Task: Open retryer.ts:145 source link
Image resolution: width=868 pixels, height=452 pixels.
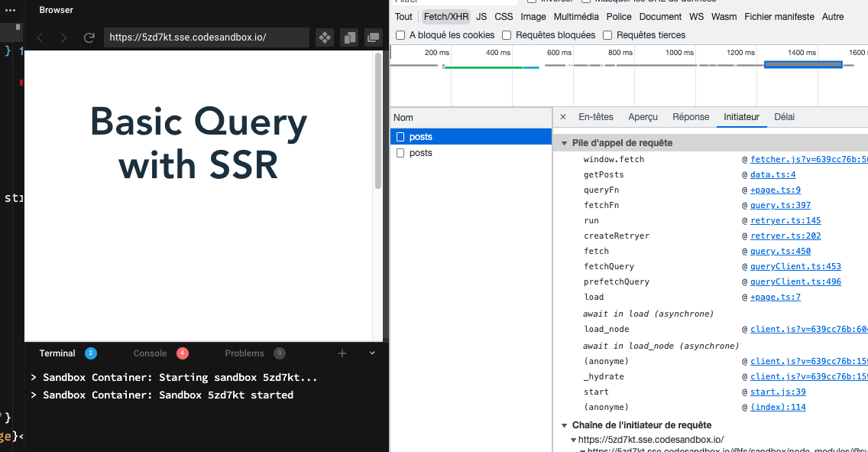Action: pyautogui.click(x=785, y=220)
